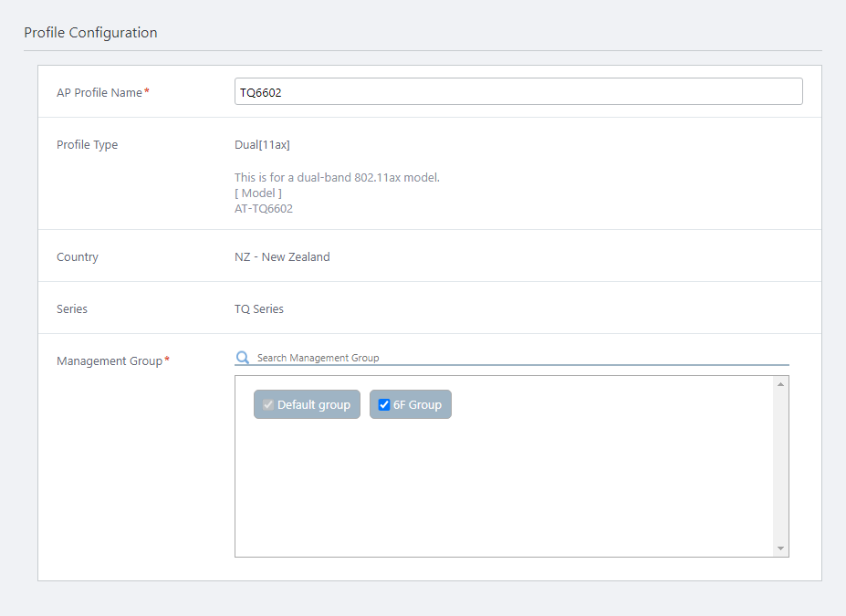Click the Profile Configuration heading
The width and height of the screenshot is (846, 616).
tap(90, 33)
